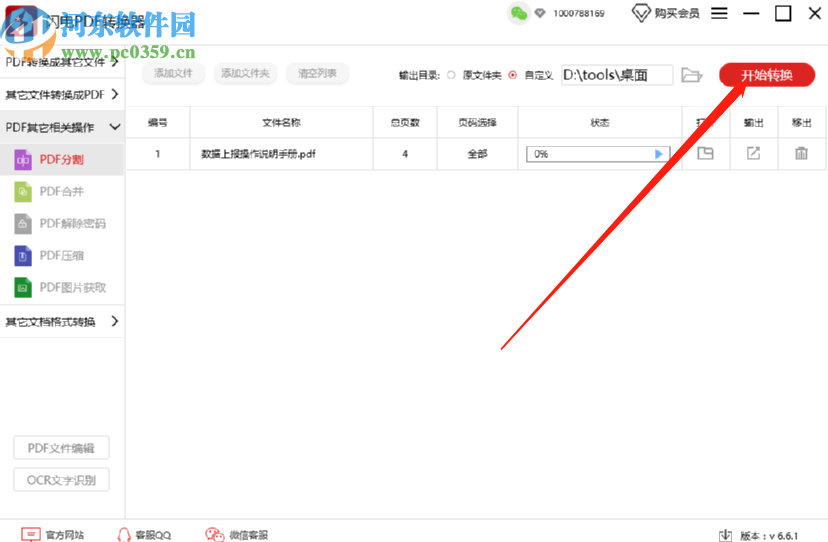Click 版本 v6.6.1 label

coord(769,536)
